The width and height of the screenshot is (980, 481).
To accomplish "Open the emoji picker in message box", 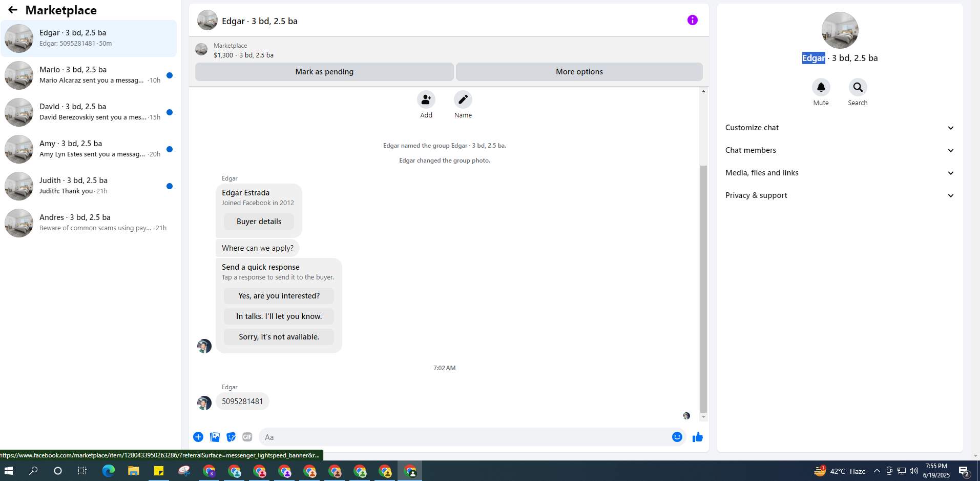I will click(x=677, y=437).
